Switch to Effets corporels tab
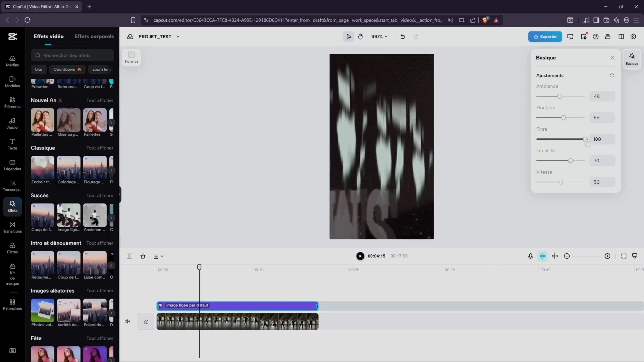644x362 pixels. point(94,37)
